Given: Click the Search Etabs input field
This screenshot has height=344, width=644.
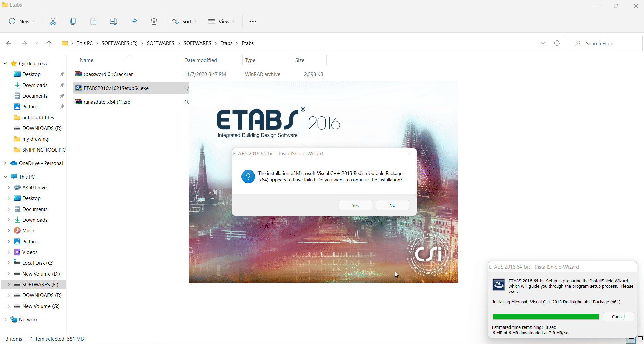Looking at the screenshot, I should [606, 43].
